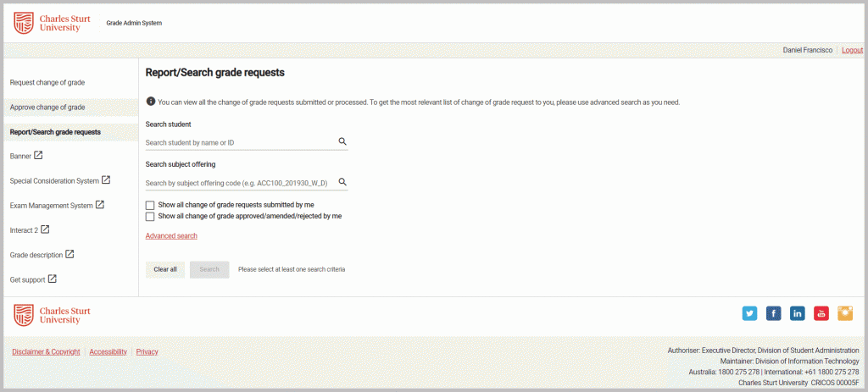This screenshot has height=392, width=868.
Task: Open the LinkedIn icon link
Action: tap(797, 313)
